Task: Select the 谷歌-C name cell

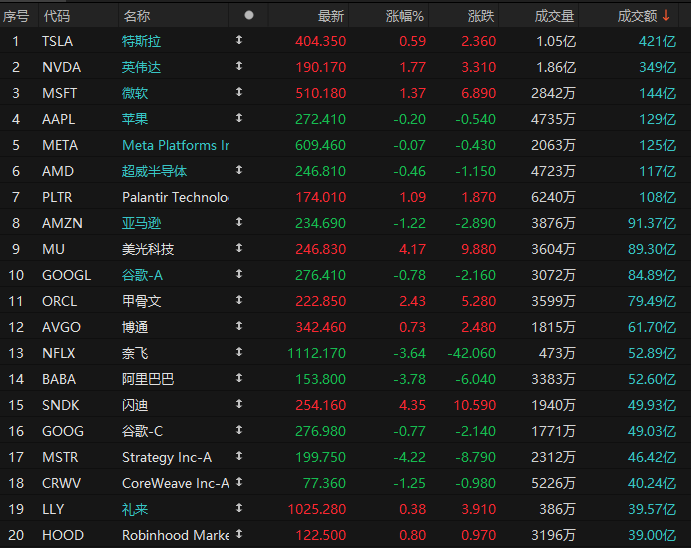Action: click(142, 431)
